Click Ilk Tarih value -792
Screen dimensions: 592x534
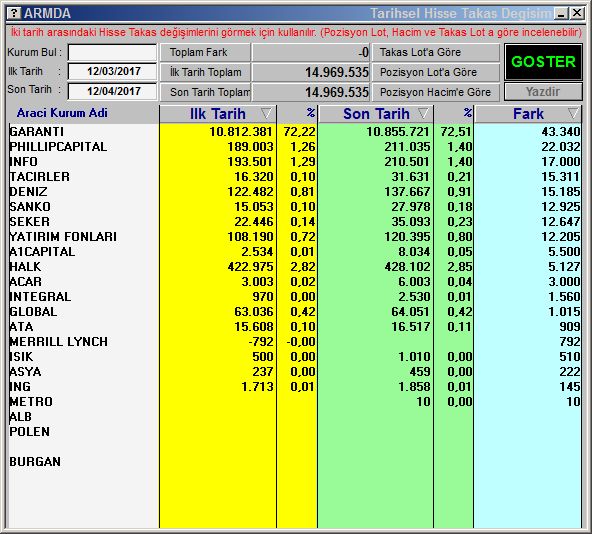point(261,342)
